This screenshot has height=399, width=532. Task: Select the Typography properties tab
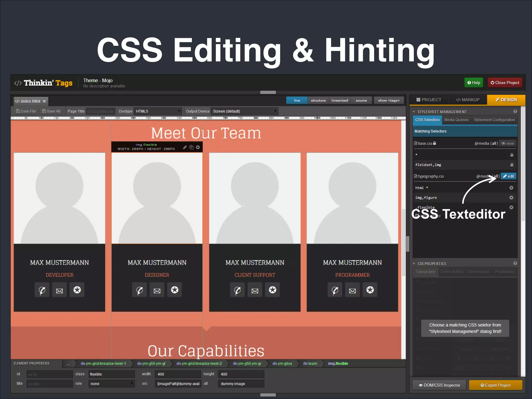425,272
